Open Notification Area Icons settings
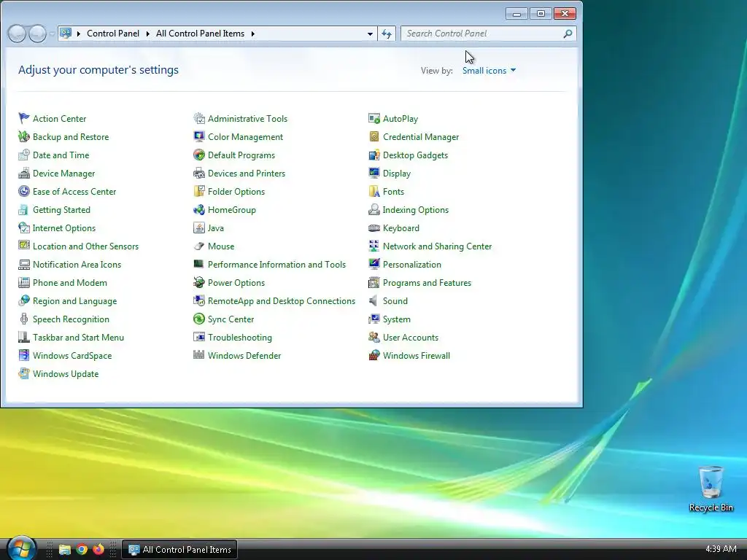This screenshot has width=747, height=560. (x=77, y=264)
